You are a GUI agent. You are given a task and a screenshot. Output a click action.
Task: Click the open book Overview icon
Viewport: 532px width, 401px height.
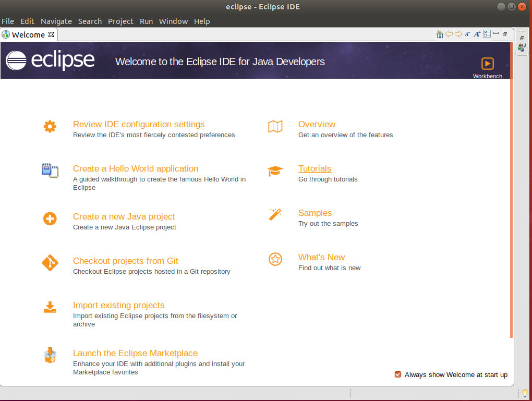click(x=275, y=127)
